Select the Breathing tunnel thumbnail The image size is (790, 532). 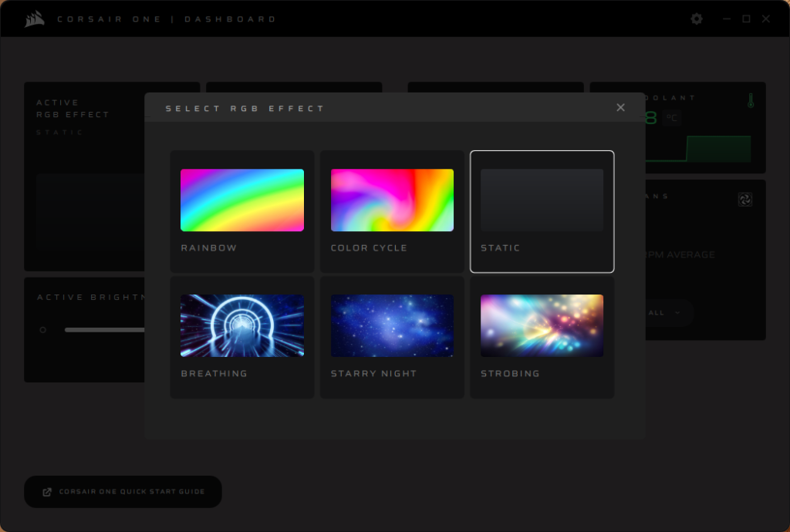(x=242, y=325)
